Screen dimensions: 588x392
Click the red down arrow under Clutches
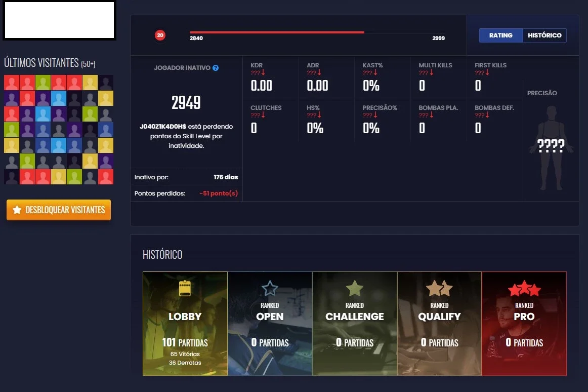263,115
